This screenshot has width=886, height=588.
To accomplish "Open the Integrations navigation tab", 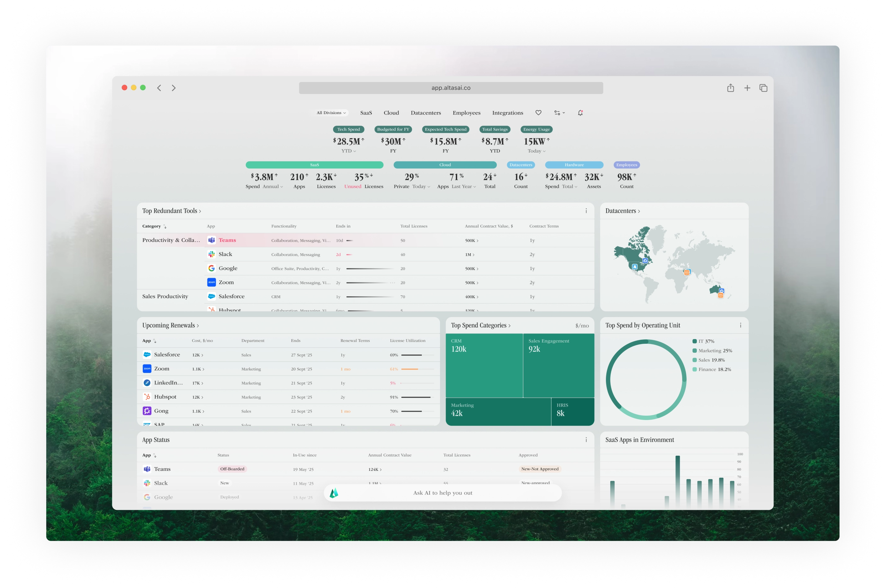I will coord(508,113).
